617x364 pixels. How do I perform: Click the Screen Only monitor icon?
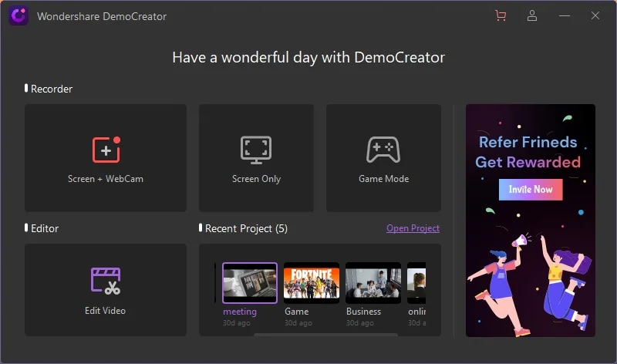tap(256, 150)
